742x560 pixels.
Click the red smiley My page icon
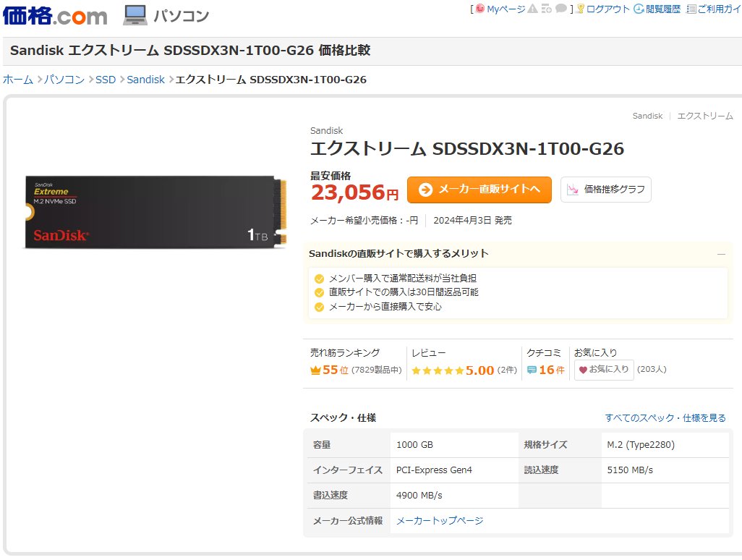coord(479,9)
